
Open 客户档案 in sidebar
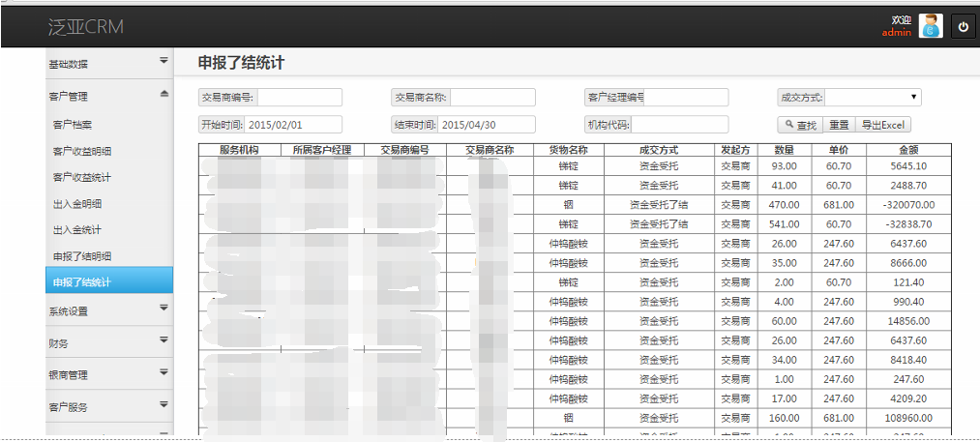[x=73, y=125]
